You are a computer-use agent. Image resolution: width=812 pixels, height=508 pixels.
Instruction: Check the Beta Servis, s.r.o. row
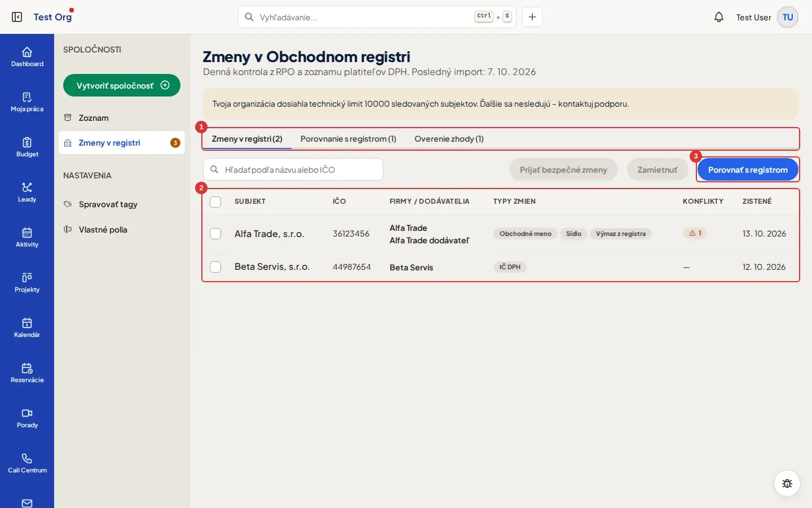pos(215,267)
